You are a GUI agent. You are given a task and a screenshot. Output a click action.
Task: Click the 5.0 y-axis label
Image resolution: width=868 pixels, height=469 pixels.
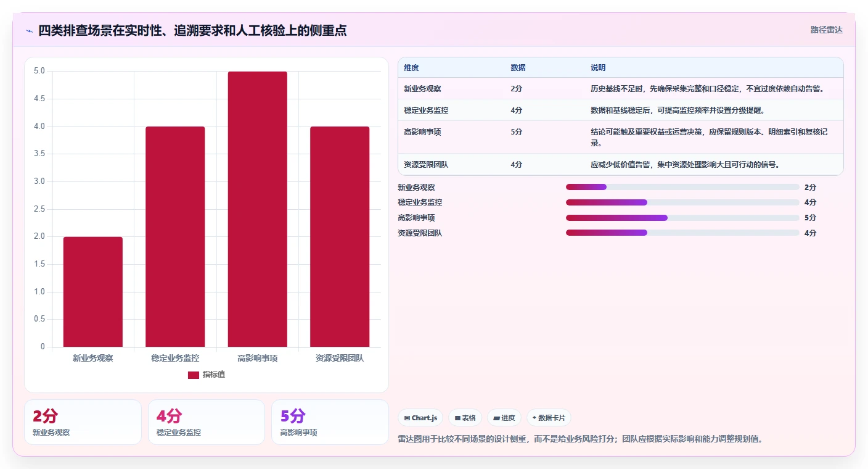point(39,71)
